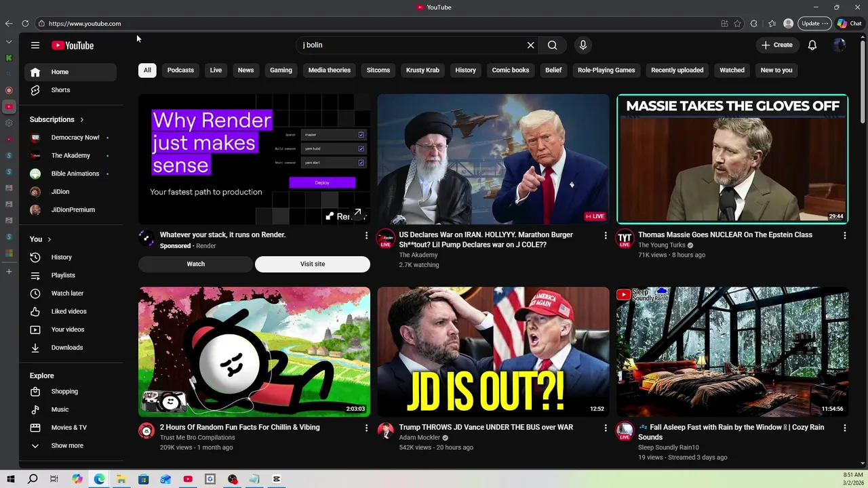868x488 pixels.
Task: Open Liked videos
Action: click(x=71, y=312)
